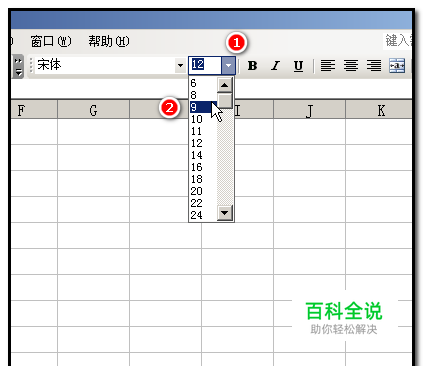423x366 pixels.
Task: Align text right
Action: click(374, 66)
